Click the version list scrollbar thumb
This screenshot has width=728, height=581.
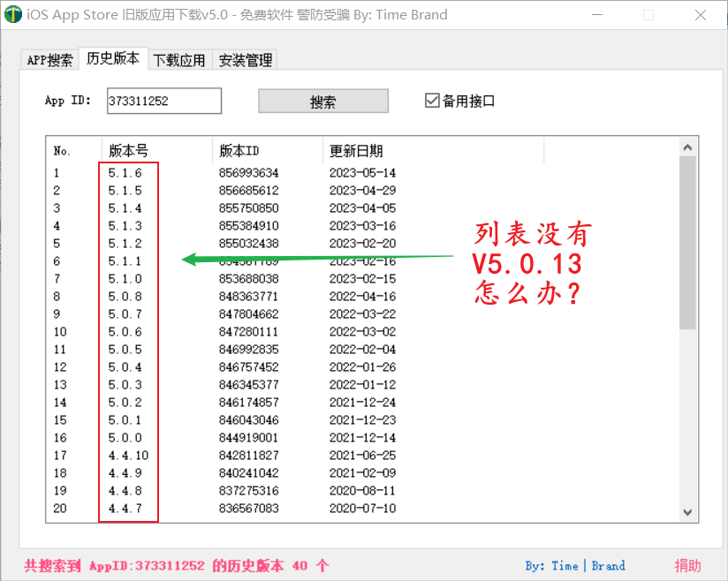687,243
